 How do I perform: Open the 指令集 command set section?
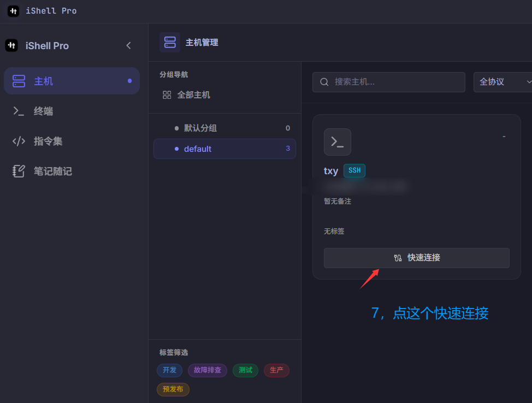point(72,141)
